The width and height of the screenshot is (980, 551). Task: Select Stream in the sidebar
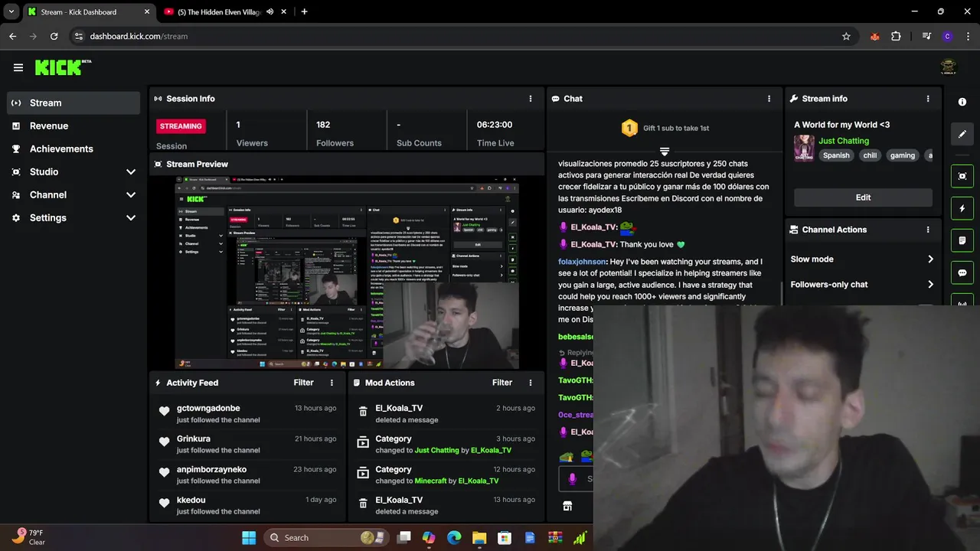[73, 103]
